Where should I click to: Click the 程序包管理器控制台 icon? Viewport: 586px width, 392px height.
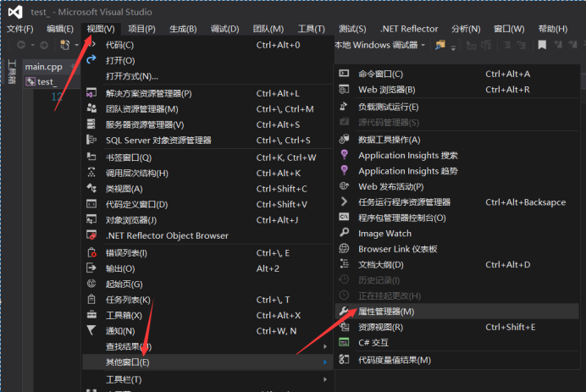click(x=344, y=217)
